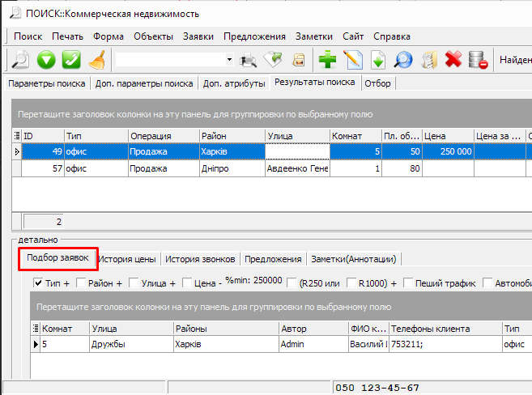The image size is (532, 395).
Task: Open the "Заявки" menu
Action: pos(198,36)
